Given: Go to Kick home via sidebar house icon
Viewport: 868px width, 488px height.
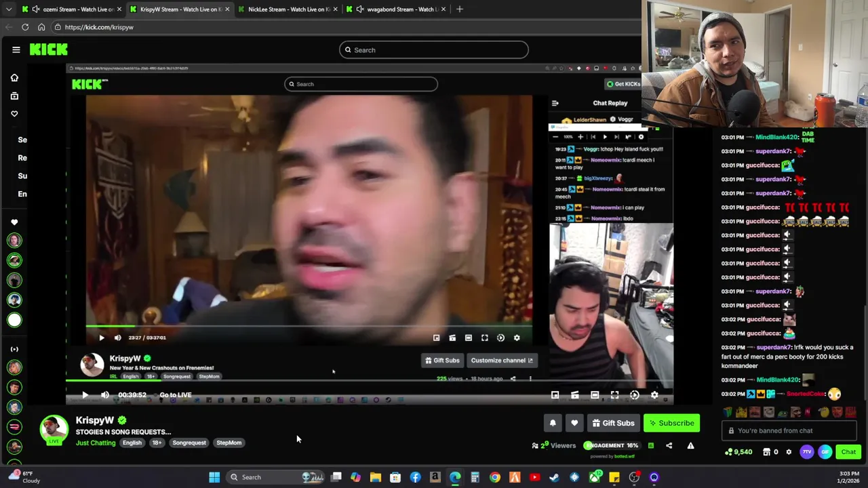Looking at the screenshot, I should [x=14, y=78].
